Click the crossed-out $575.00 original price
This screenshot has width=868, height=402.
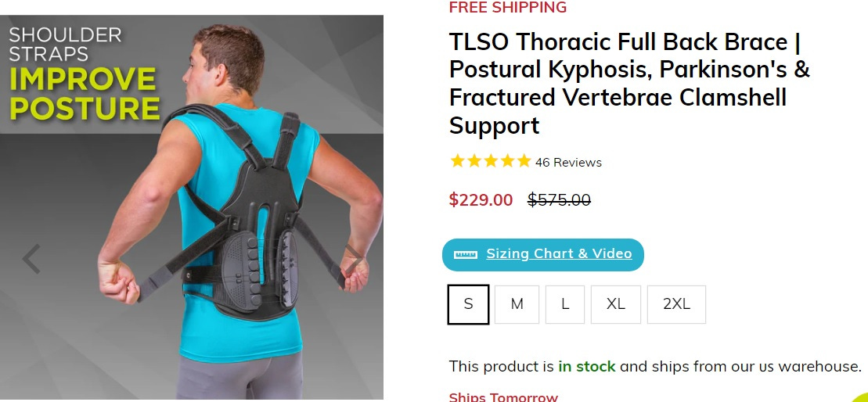point(559,199)
